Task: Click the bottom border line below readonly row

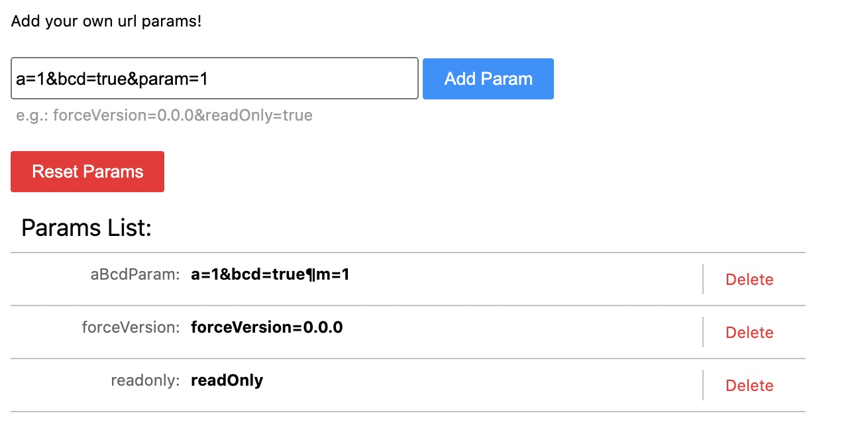Action: tap(408, 412)
